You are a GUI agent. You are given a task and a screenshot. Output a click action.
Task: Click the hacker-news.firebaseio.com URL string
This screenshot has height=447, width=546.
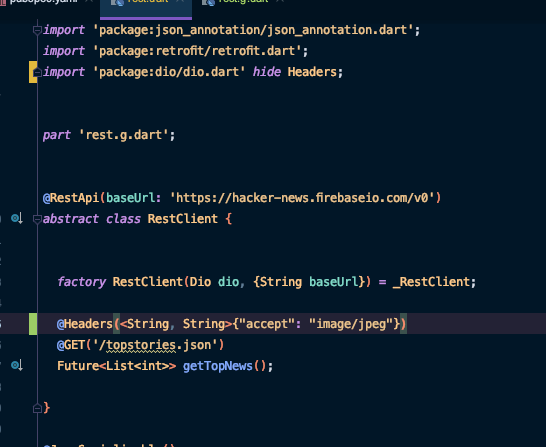[302, 198]
